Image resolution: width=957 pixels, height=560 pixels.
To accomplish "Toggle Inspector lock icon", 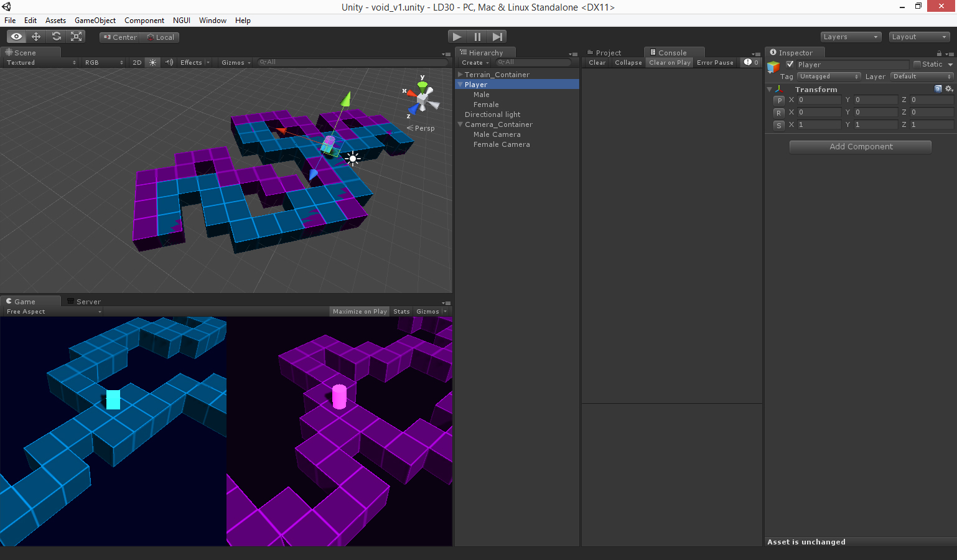I will (939, 53).
